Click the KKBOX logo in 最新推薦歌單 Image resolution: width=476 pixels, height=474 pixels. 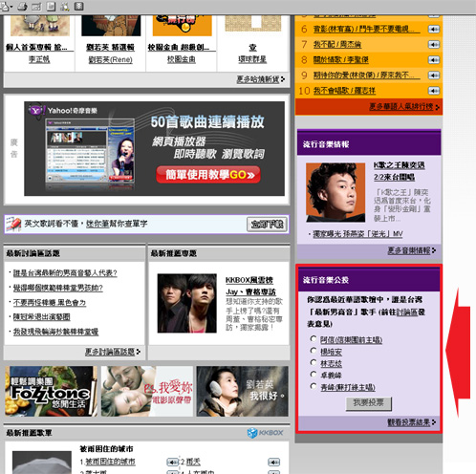click(265, 433)
